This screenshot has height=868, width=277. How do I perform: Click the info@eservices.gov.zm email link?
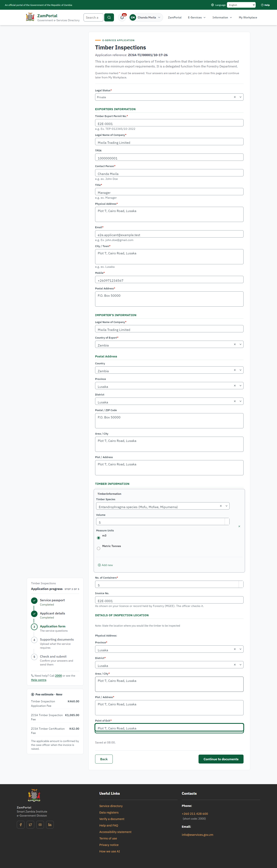click(197, 835)
